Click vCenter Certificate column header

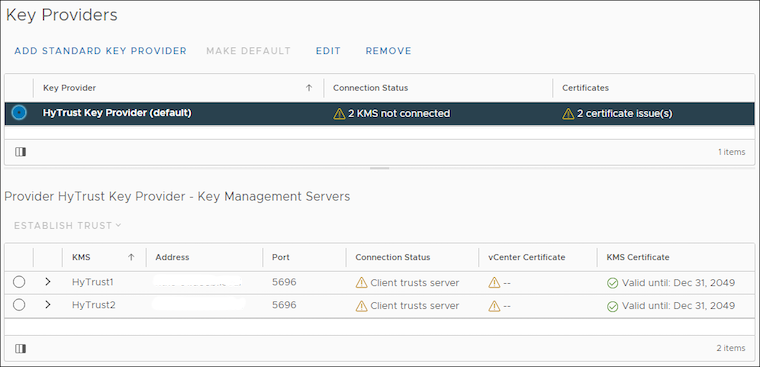[526, 257]
